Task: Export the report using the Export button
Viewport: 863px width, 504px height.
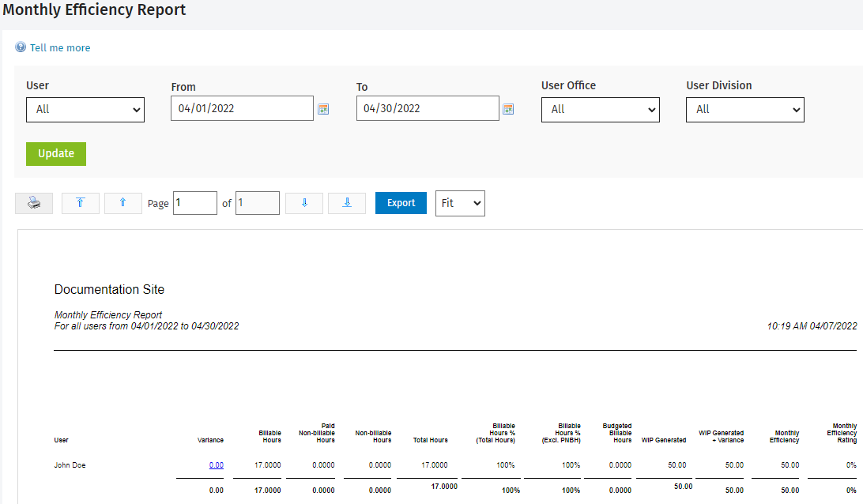Action: pyautogui.click(x=401, y=203)
